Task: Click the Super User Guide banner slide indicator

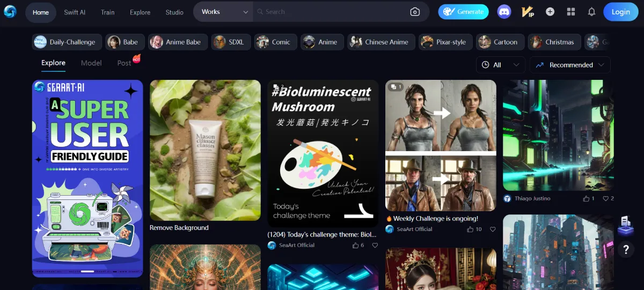Action: point(87,272)
